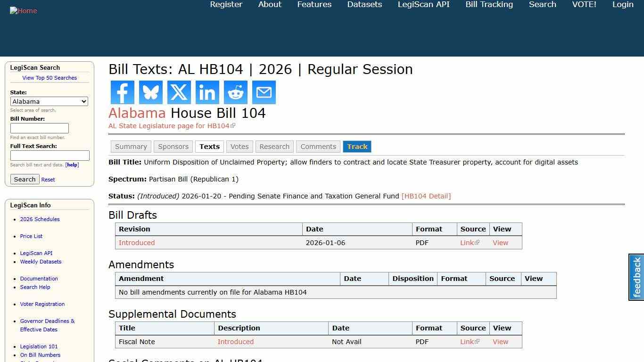The height and width of the screenshot is (362, 644).
Task: Open View Top 50 Searches
Action: (x=50, y=78)
